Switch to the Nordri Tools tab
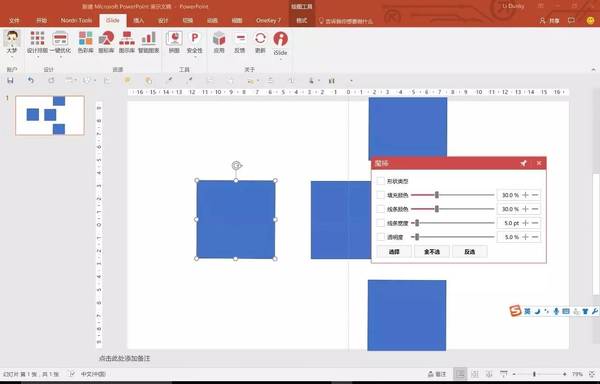This screenshot has height=384, width=600. coord(77,20)
